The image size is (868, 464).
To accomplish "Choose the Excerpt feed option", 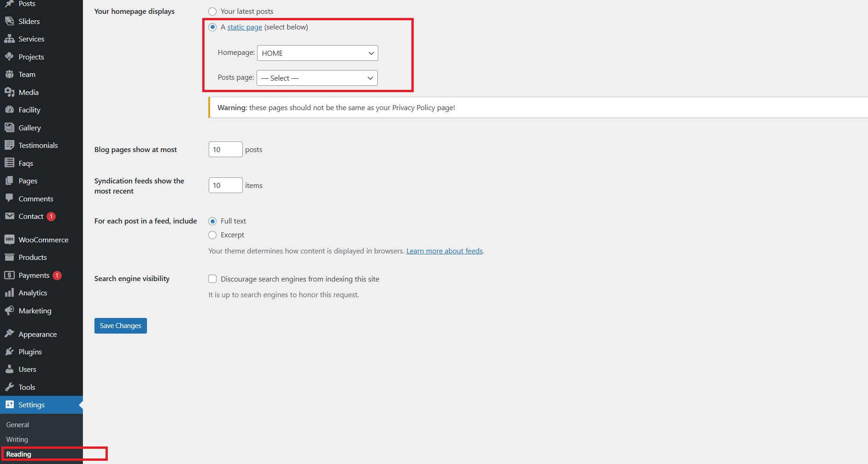I will 212,235.
